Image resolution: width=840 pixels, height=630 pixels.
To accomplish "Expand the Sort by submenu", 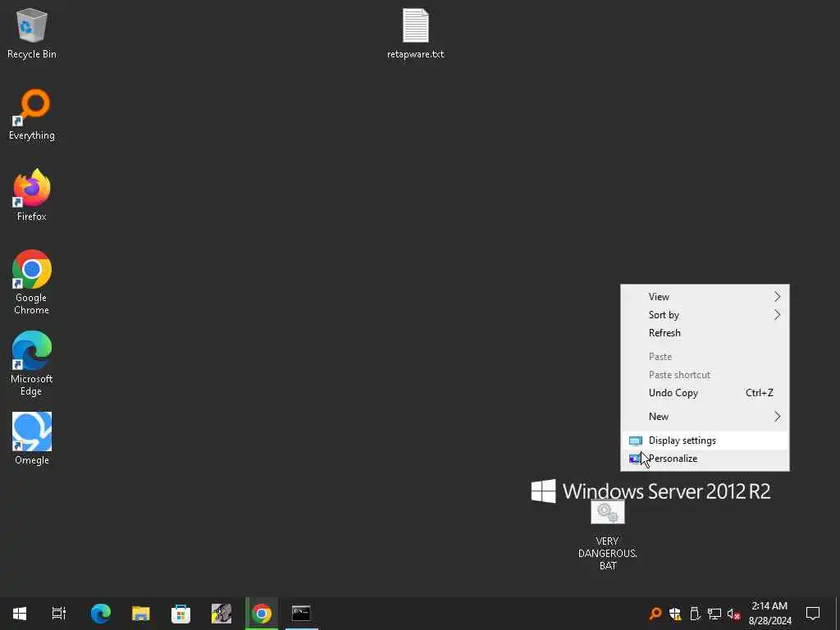I will click(705, 315).
